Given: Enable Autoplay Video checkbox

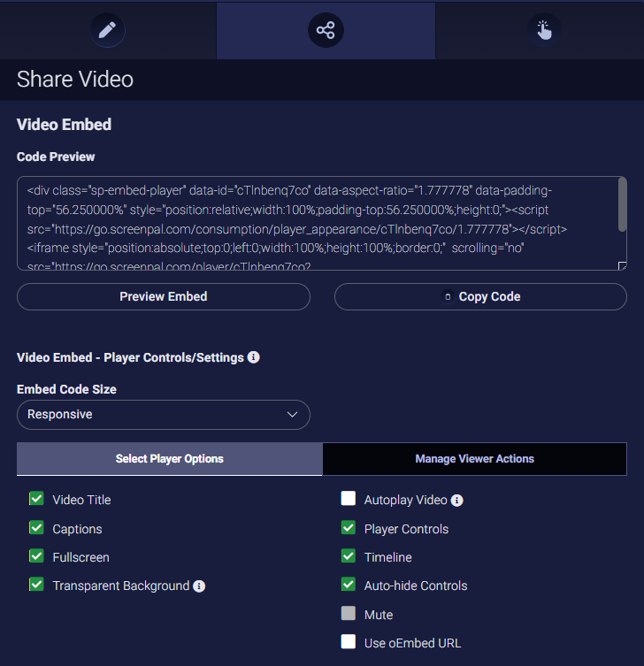Looking at the screenshot, I should click(x=349, y=499).
